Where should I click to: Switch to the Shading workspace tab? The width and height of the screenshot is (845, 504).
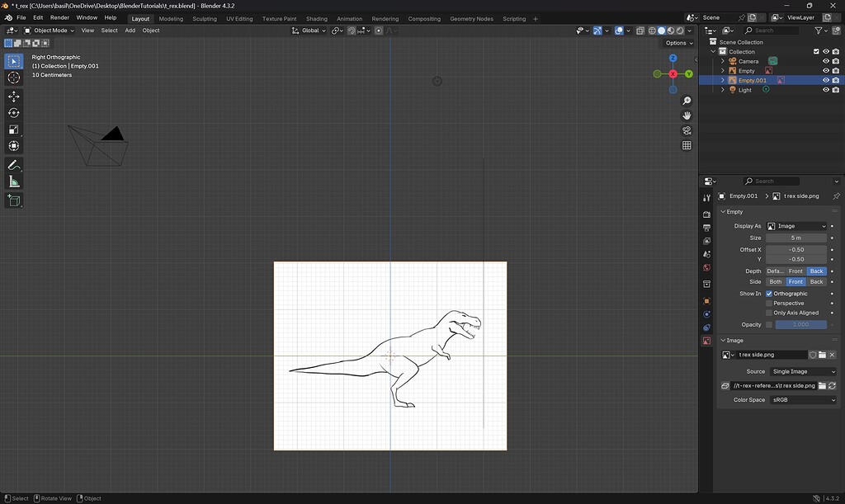coord(316,18)
